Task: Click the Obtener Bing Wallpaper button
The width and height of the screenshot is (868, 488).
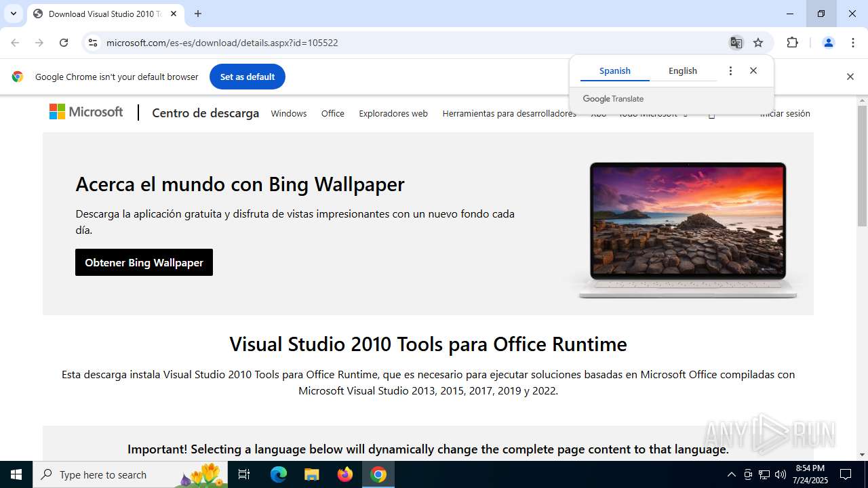Action: pyautogui.click(x=144, y=262)
